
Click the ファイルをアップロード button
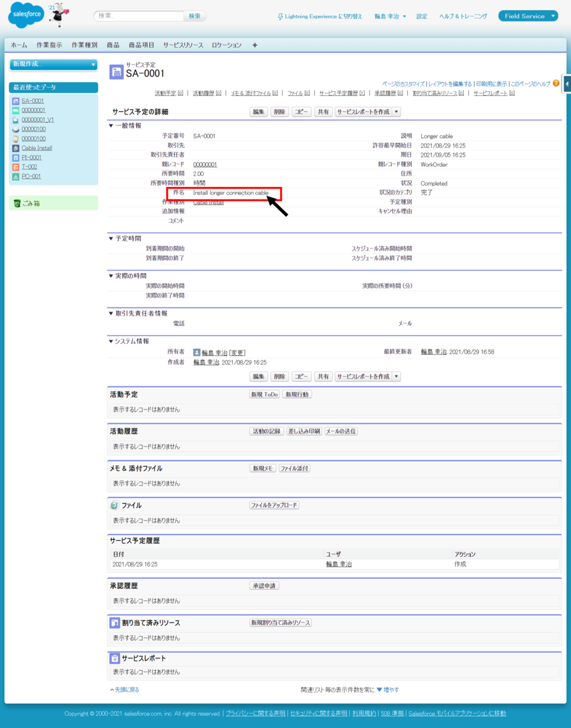click(x=275, y=505)
